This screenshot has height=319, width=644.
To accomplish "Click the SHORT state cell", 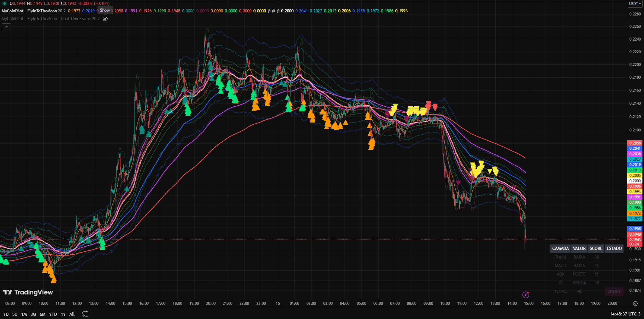I will 614,291.
